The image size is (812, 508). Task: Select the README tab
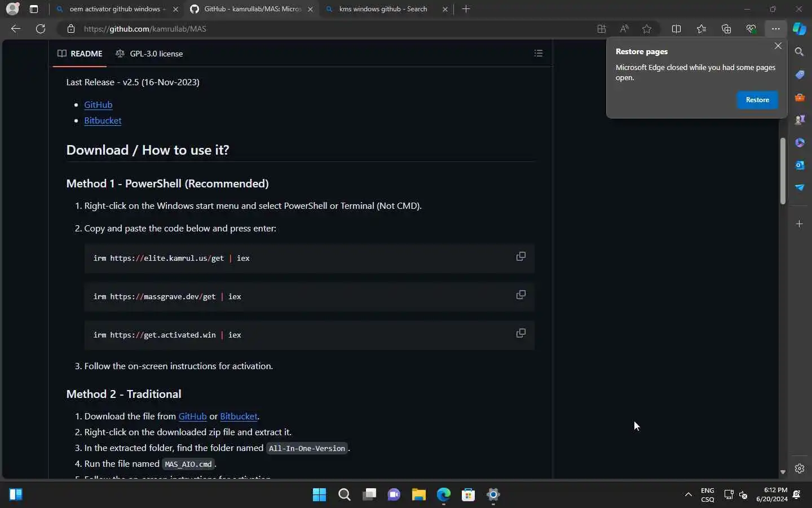tap(80, 54)
